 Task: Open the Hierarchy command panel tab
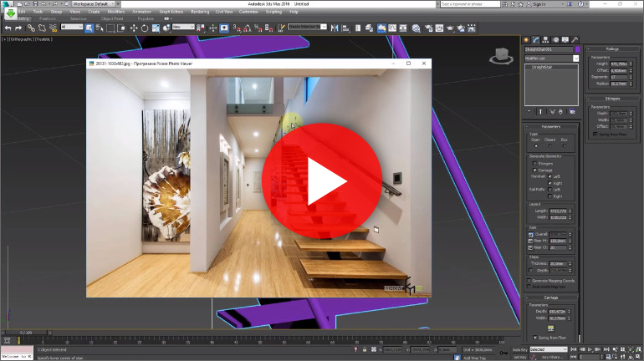point(546,40)
